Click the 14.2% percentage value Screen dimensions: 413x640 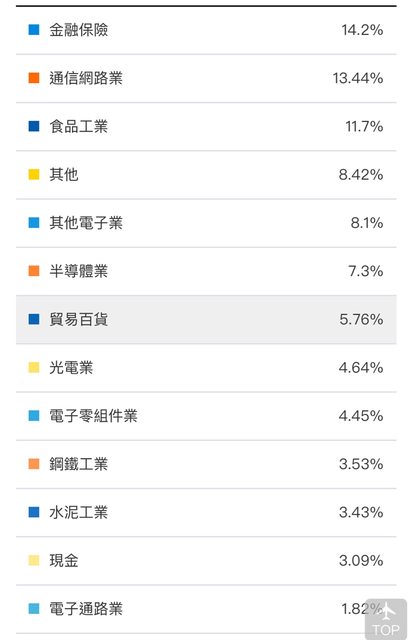[x=362, y=30]
